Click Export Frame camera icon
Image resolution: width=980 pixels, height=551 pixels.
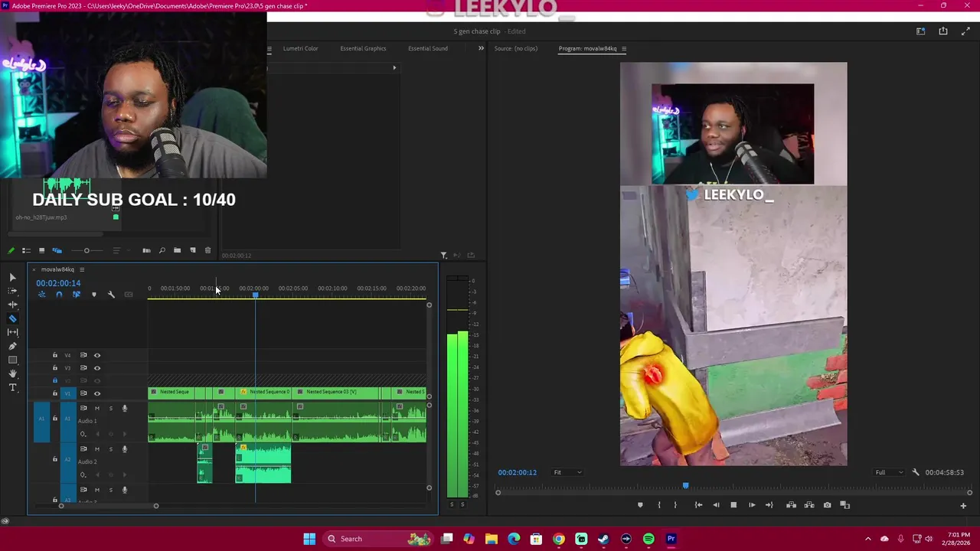pos(827,505)
